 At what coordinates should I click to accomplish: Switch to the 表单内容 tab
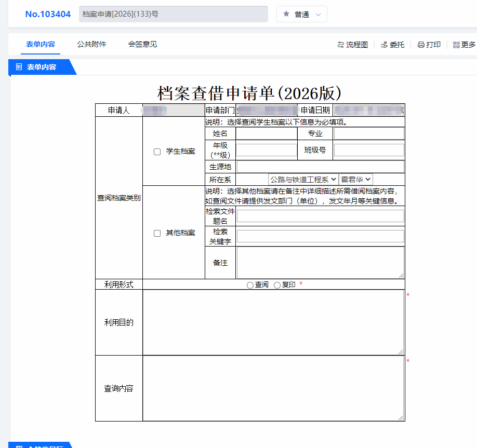(41, 44)
